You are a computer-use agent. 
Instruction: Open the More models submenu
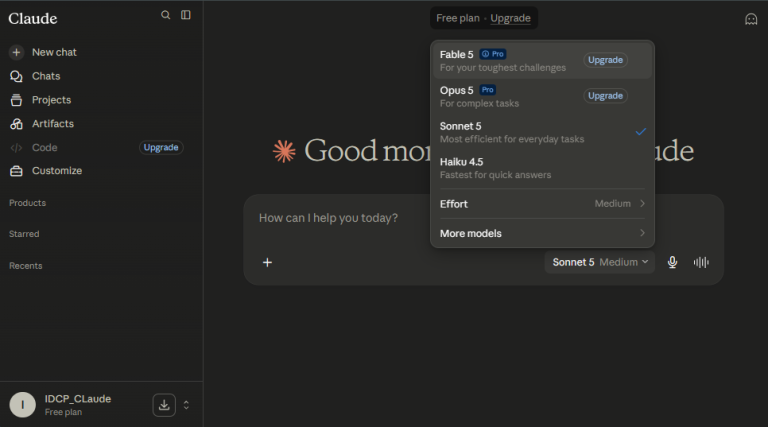[542, 234]
